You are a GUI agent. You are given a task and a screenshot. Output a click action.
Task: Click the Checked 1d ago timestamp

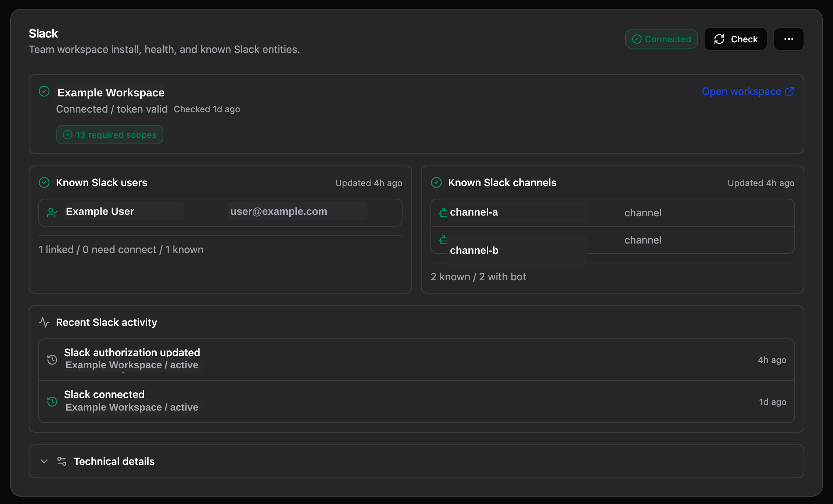(207, 109)
